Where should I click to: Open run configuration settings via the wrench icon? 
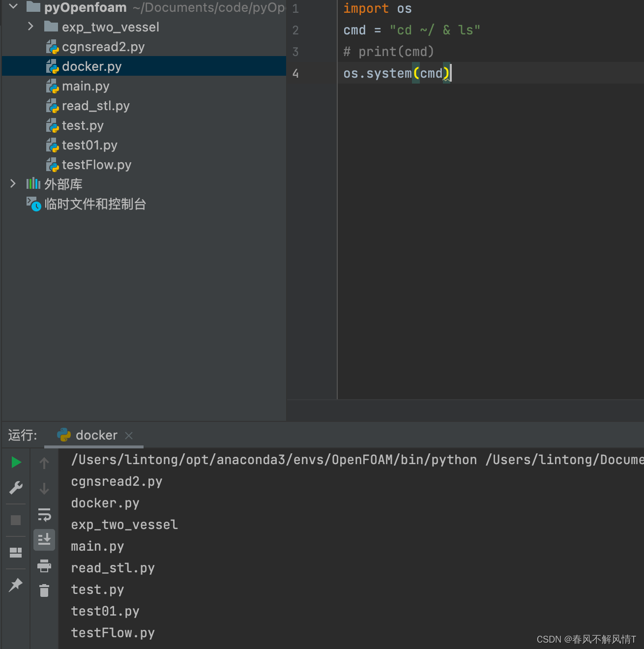(x=16, y=488)
